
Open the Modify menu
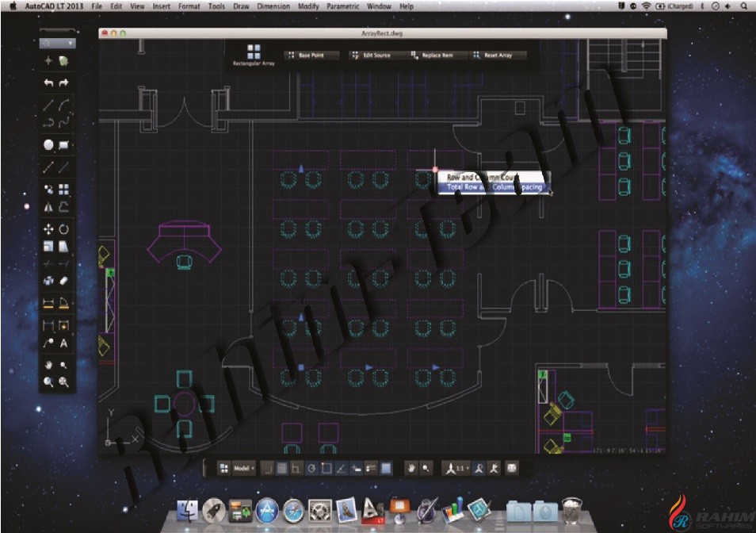click(308, 6)
